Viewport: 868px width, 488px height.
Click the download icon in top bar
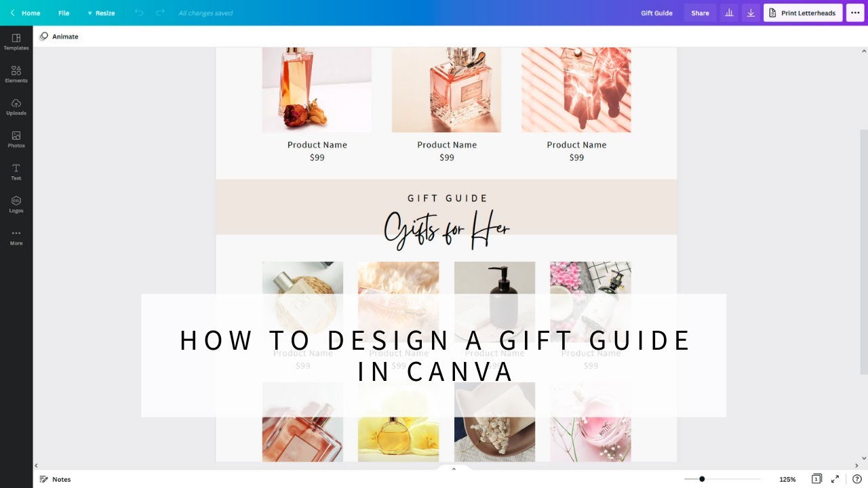[x=751, y=13]
